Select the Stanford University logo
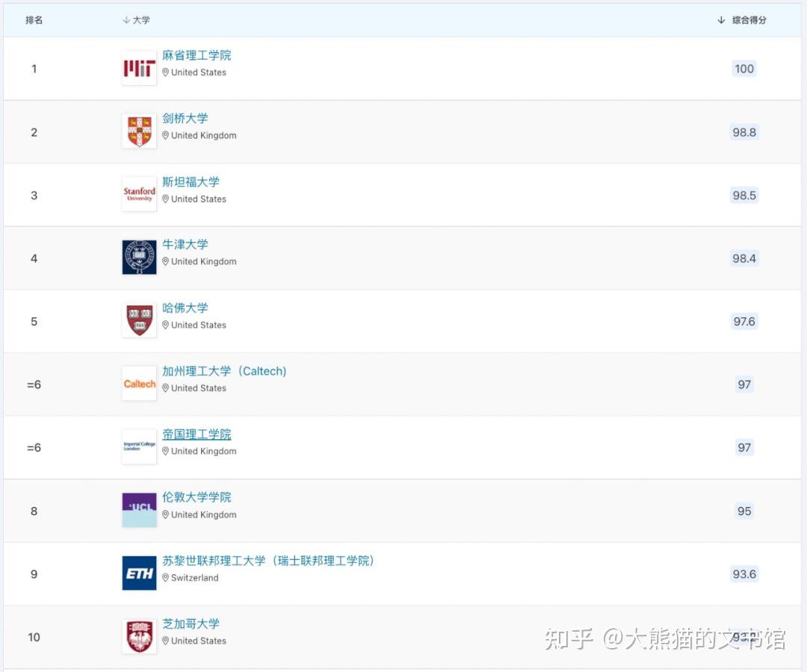 (x=139, y=193)
